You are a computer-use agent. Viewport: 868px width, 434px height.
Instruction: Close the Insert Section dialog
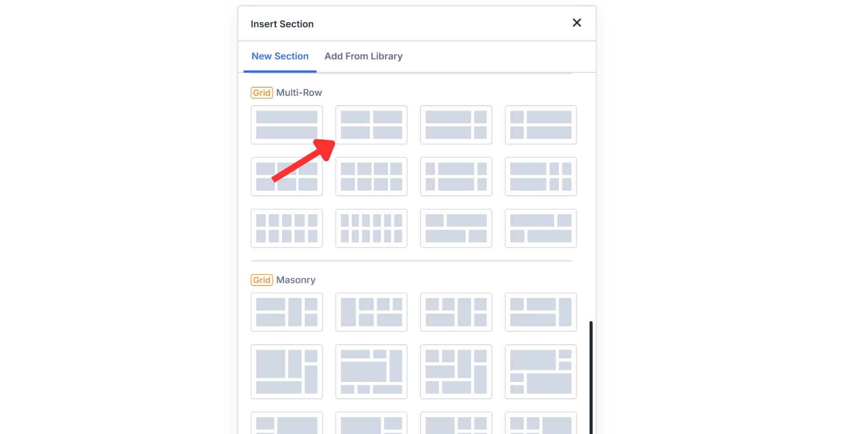[x=576, y=23]
